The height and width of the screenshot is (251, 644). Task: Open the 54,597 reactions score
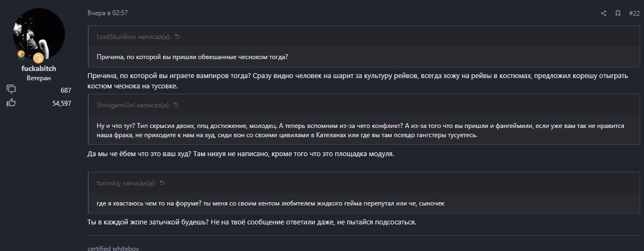[x=62, y=103]
